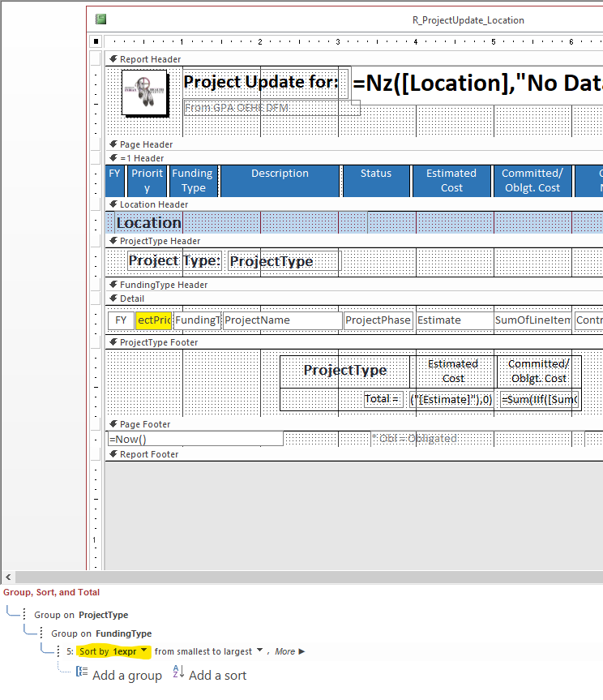Select the Page Header section bar
Screen dimensions: 603x700
[354, 144]
